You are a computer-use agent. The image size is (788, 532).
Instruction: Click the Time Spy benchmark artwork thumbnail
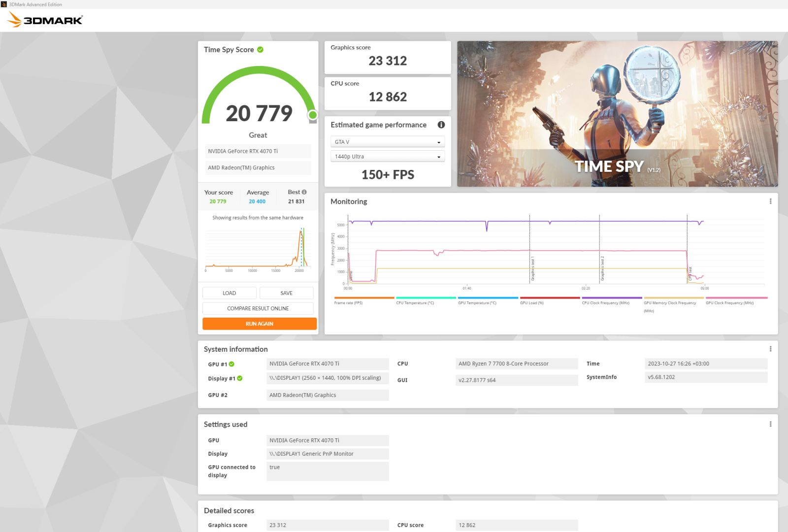pos(618,114)
